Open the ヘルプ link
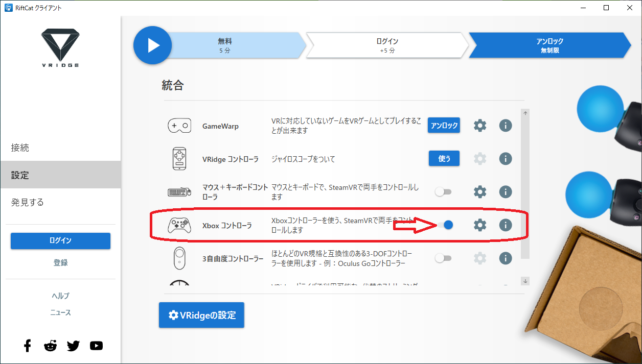Screen dimensions: 642x364 coord(60,296)
